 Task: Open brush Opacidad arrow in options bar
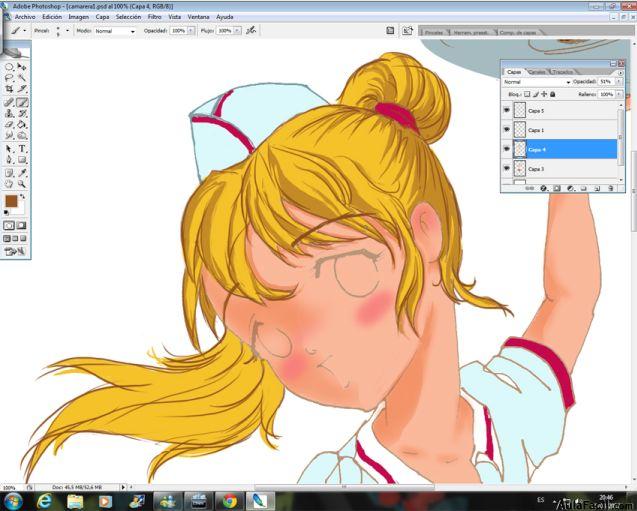191,30
